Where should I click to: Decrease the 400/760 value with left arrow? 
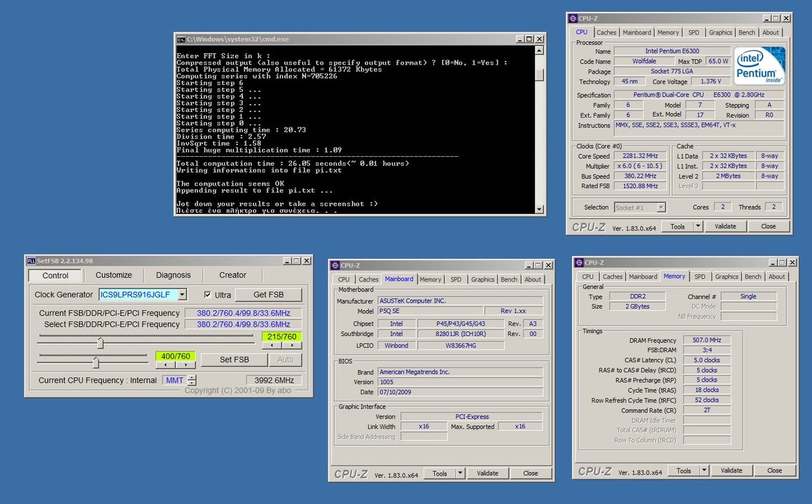166,365
